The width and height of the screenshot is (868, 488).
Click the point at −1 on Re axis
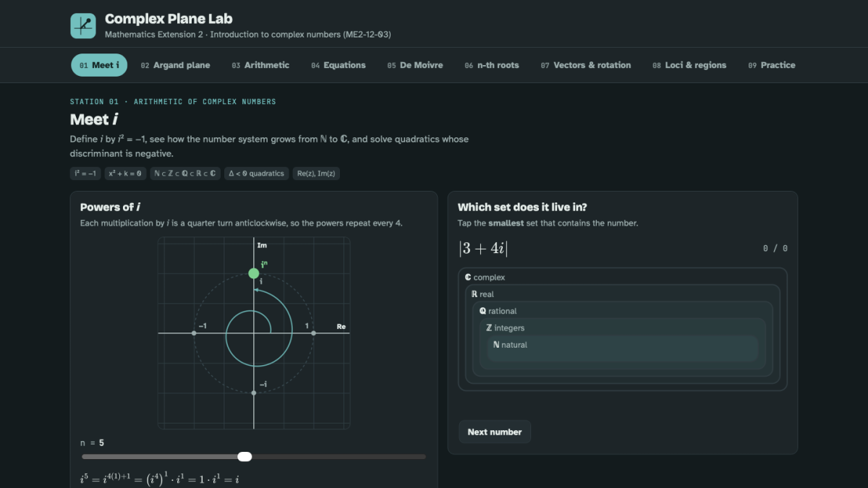194,333
